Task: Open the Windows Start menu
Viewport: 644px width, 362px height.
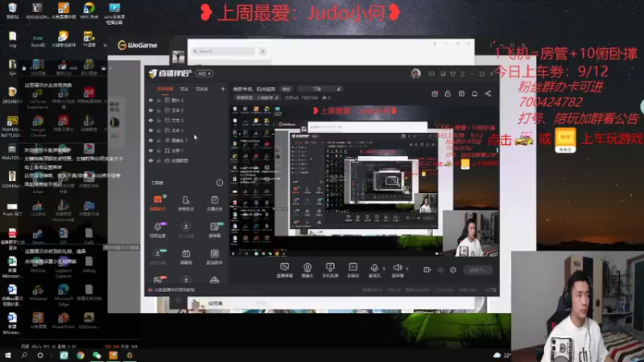Action: click(x=8, y=355)
